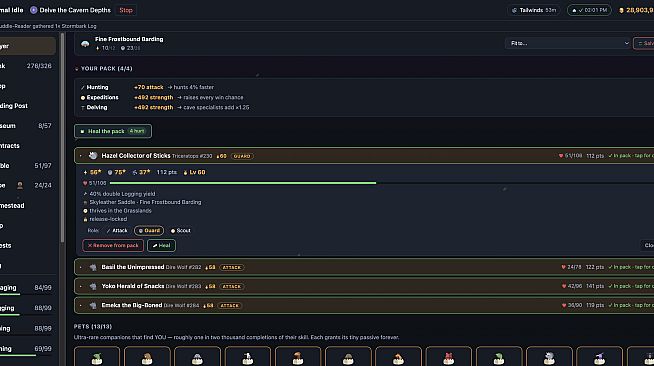The height and width of the screenshot is (366, 654).
Task: Open the Trading Post sidebar item
Action: 28,106
